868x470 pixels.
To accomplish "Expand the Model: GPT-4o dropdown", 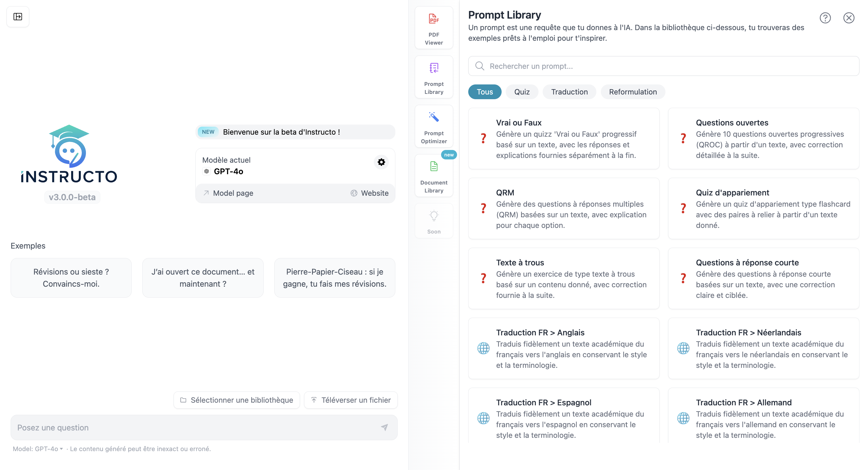I will 38,449.
